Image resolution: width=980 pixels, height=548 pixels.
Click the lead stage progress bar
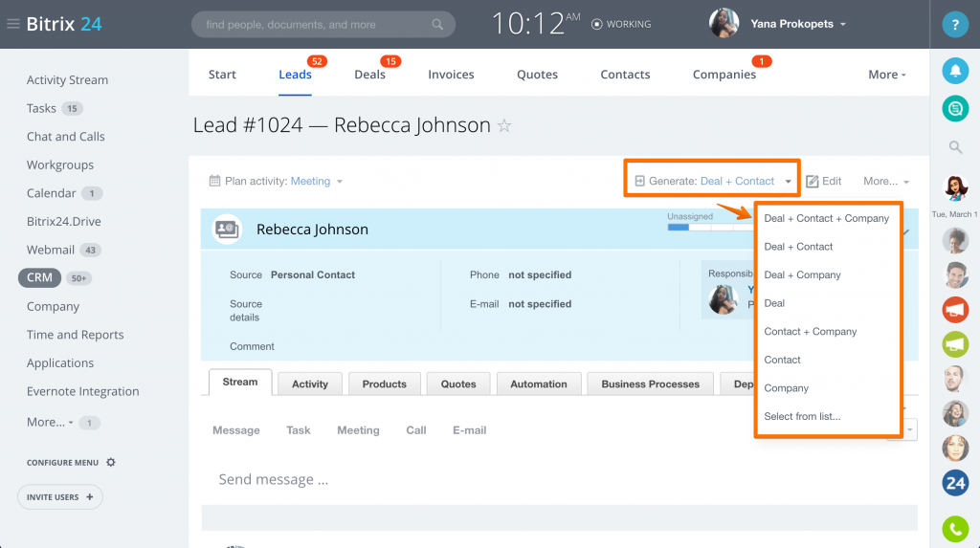pyautogui.click(x=711, y=228)
